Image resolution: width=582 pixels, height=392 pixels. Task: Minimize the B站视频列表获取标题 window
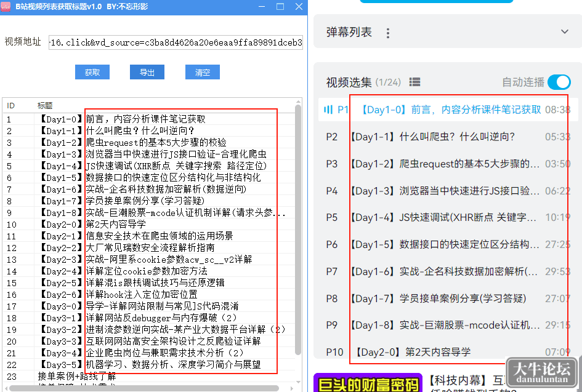(x=262, y=7)
